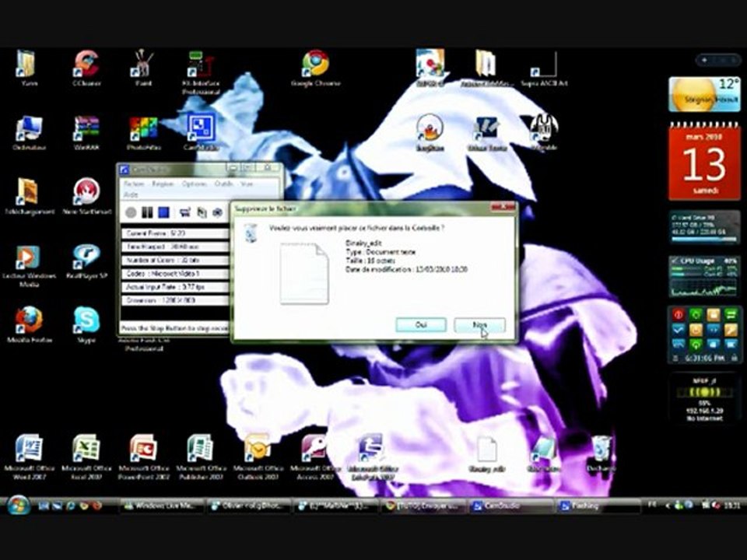Click the calendar gadget showing 13
This screenshot has height=560, width=747.
(704, 162)
